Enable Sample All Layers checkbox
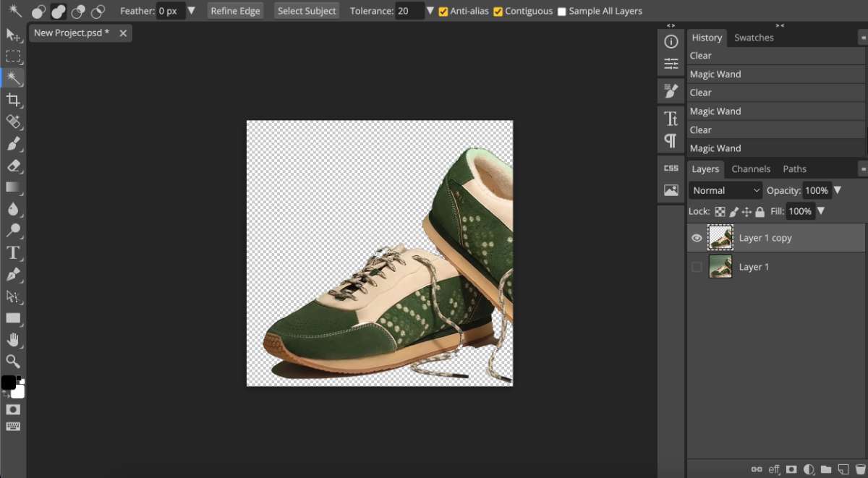The image size is (868, 478). pos(562,12)
